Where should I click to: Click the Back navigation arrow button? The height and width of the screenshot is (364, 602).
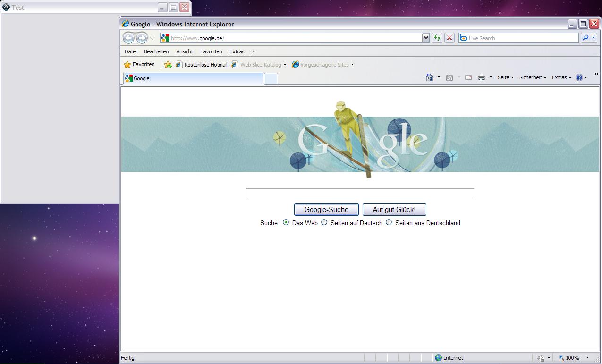pyautogui.click(x=128, y=38)
